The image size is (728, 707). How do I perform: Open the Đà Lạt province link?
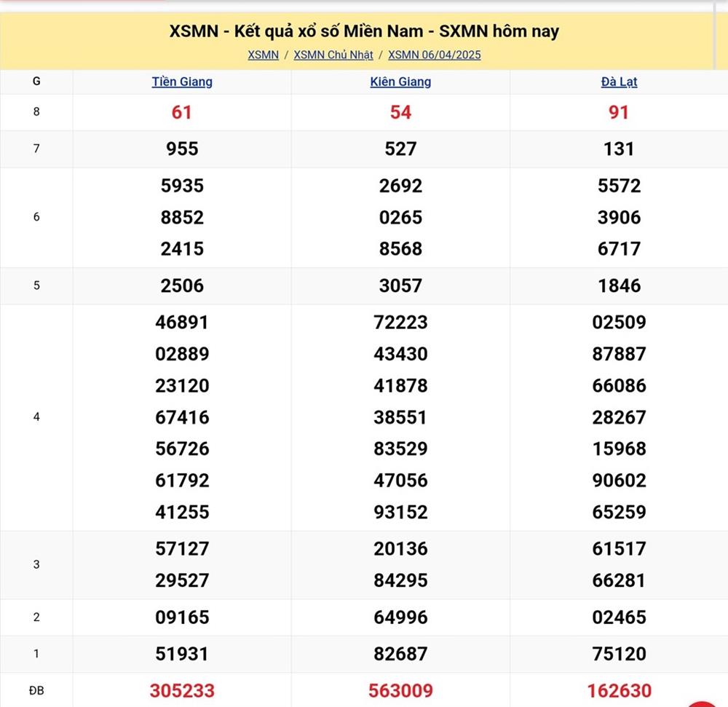tap(619, 82)
